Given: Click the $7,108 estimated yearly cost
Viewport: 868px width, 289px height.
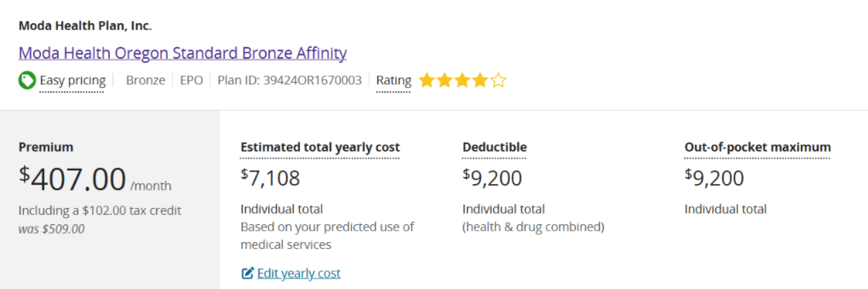Looking at the screenshot, I should coord(270,178).
